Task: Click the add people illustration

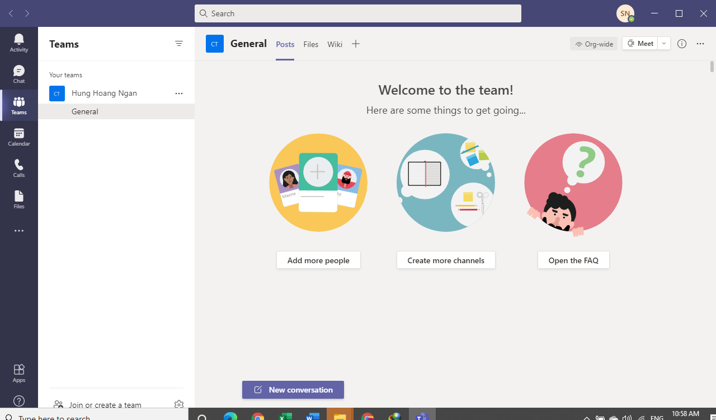Action: (318, 183)
